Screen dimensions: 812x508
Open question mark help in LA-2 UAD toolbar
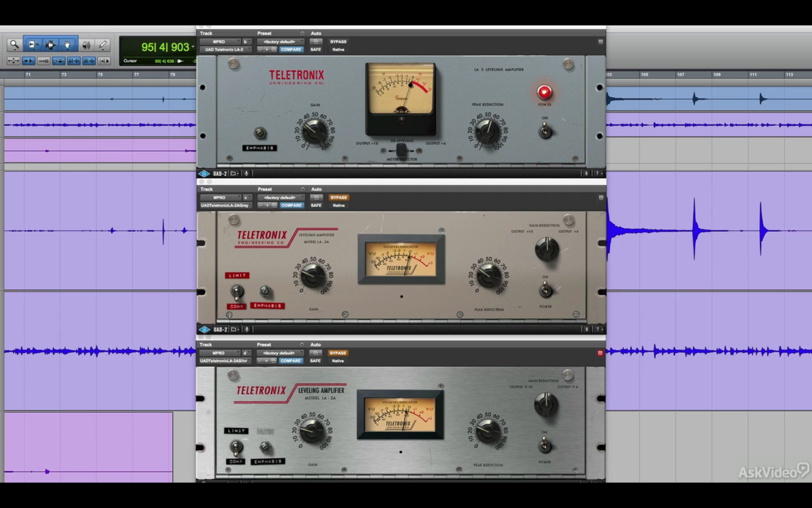598,174
